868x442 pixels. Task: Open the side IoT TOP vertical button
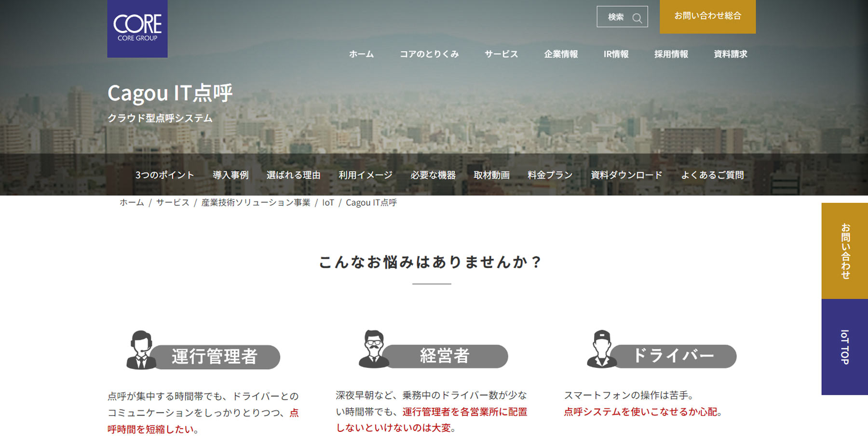coord(845,347)
